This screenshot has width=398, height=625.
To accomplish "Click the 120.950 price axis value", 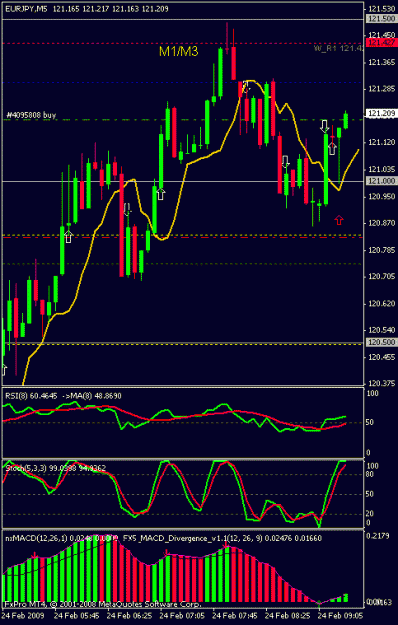I will (x=381, y=197).
